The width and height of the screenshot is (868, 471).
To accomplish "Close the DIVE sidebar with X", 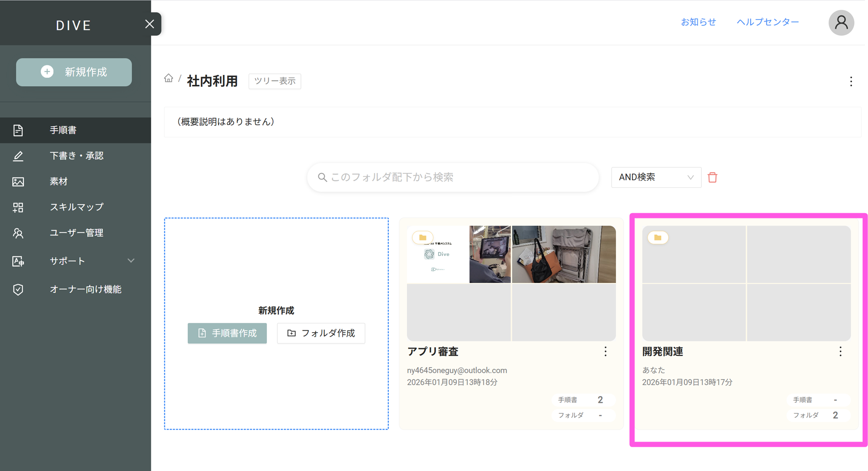I will (x=150, y=24).
